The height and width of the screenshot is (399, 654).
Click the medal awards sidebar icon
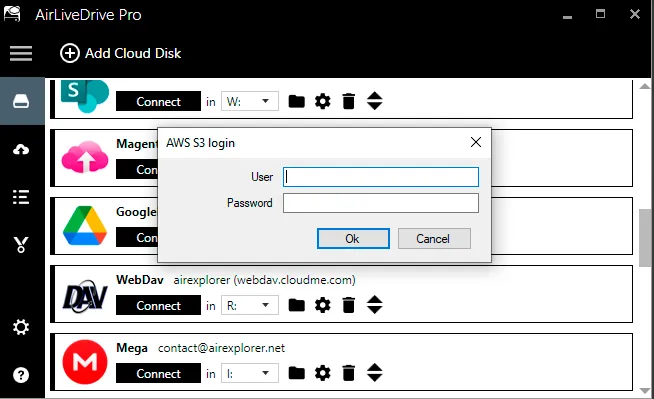[x=21, y=245]
